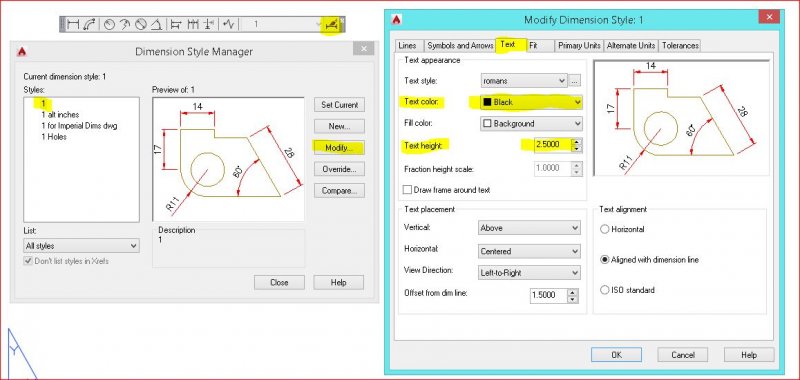Select the Linear dimension tool
The width and height of the screenshot is (800, 380).
click(x=73, y=24)
